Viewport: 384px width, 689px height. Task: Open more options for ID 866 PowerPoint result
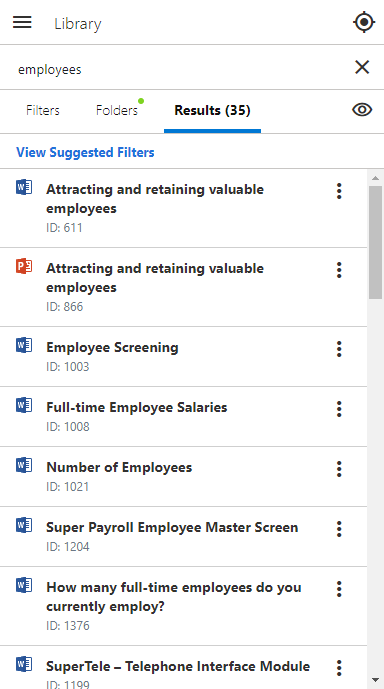click(339, 270)
